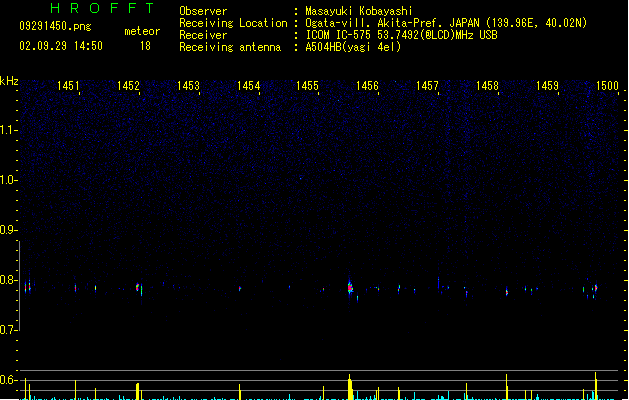Click the 1459 time axis marker

(x=548, y=86)
